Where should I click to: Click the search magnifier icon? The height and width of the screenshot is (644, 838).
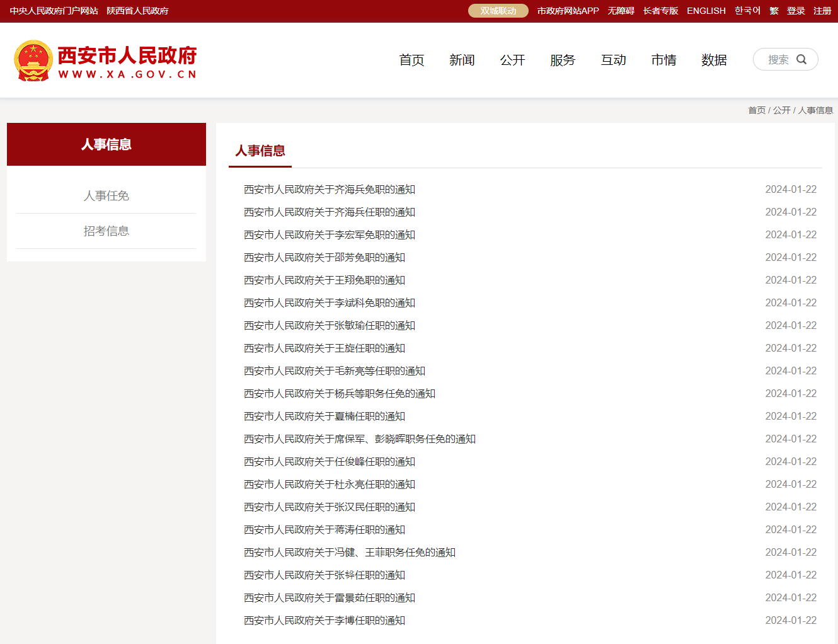(x=801, y=59)
